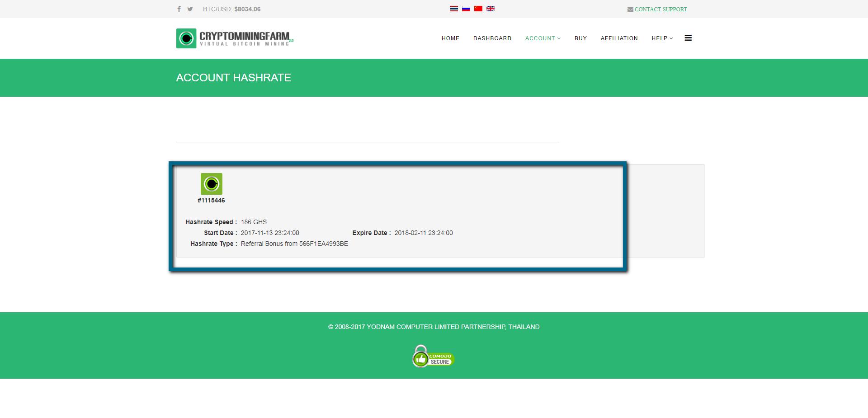Go to the Home menu item

450,38
